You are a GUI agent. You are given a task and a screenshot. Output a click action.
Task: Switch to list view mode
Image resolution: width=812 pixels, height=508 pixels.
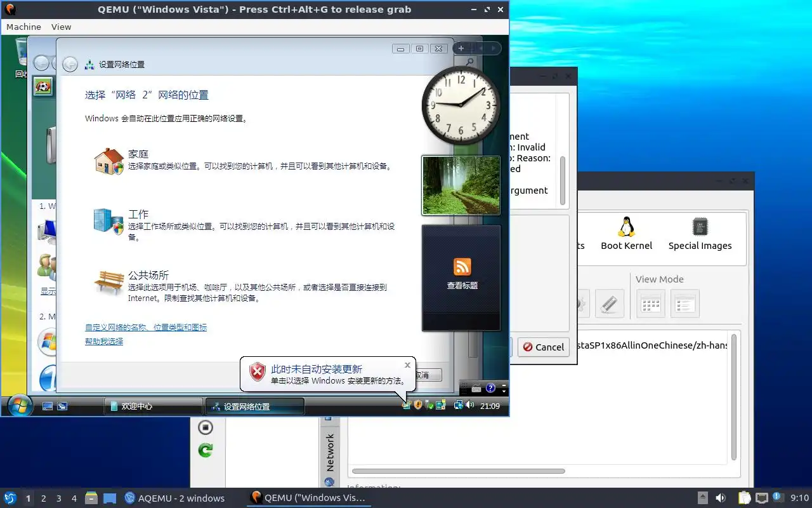684,304
